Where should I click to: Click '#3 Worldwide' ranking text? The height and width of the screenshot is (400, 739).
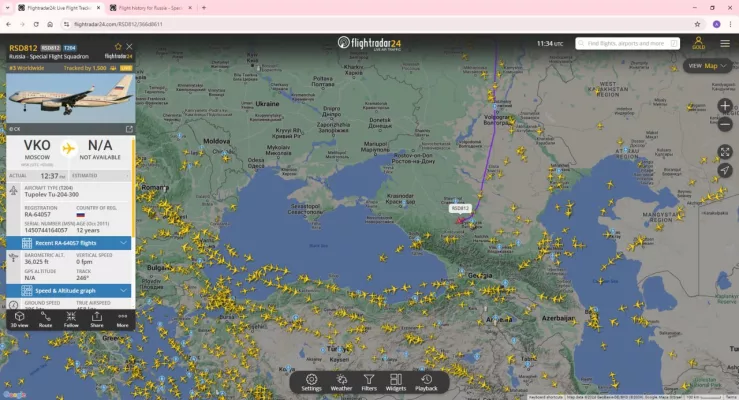(x=27, y=68)
